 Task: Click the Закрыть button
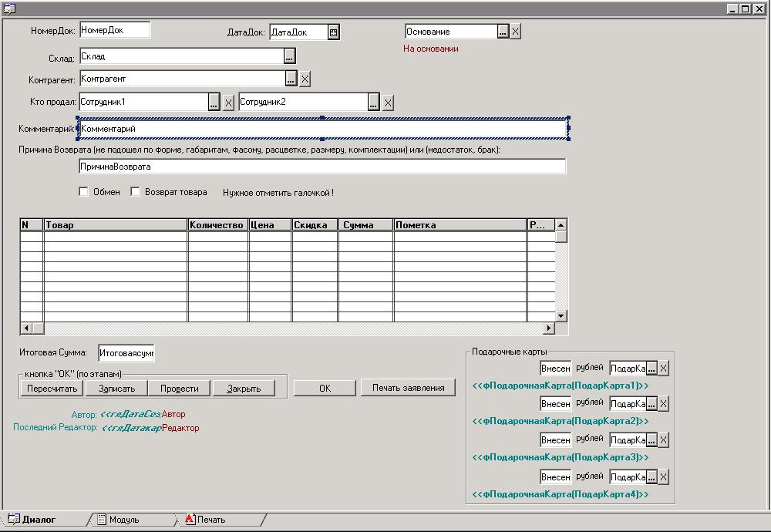click(244, 389)
